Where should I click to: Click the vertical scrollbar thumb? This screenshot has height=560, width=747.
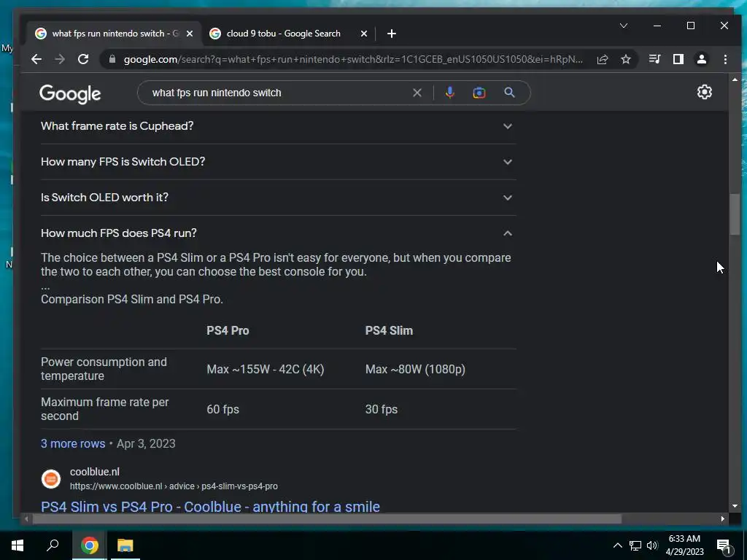point(735,214)
